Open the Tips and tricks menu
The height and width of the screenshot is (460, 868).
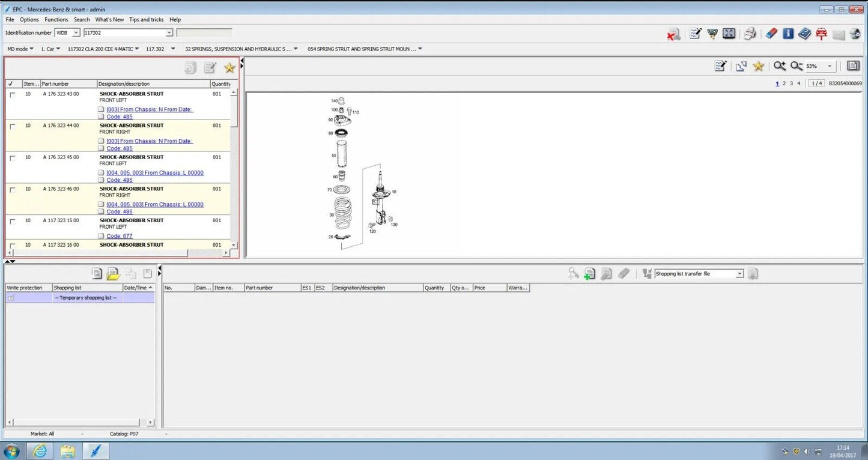coord(146,20)
